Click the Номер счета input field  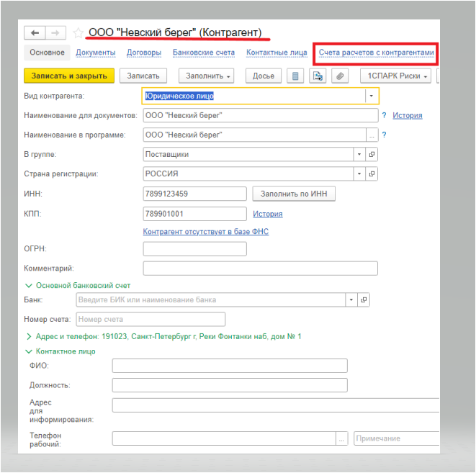pyautogui.click(x=151, y=320)
